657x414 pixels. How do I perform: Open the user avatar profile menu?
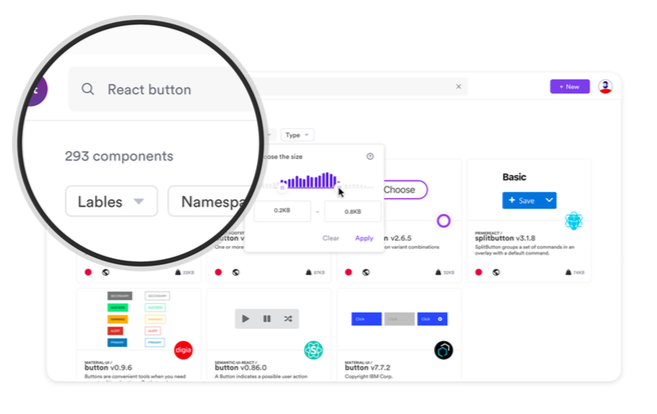tap(605, 87)
